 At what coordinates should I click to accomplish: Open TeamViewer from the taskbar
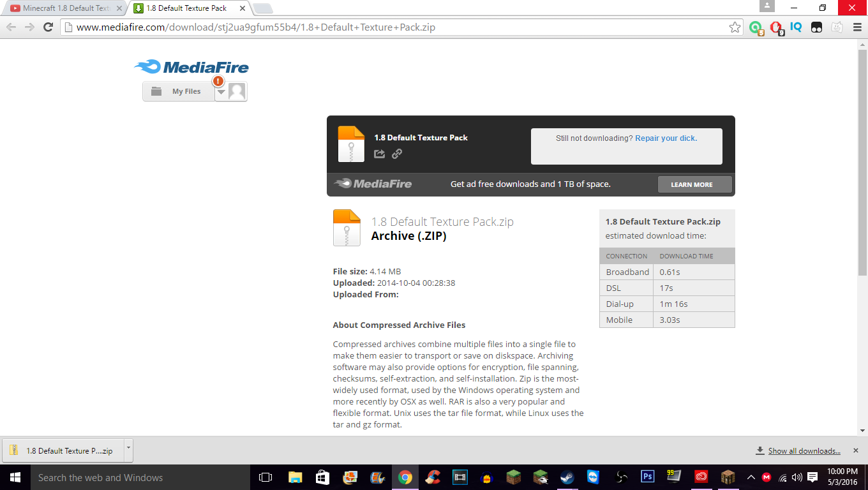(x=594, y=477)
